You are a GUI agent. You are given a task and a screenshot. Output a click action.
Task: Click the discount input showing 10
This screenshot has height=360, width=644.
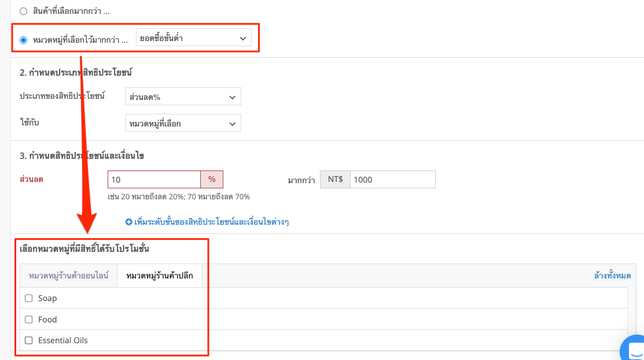(154, 179)
